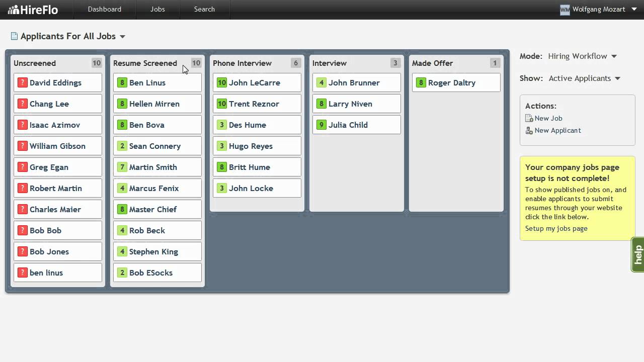Select Ben Linus in Resume Screened column
The image size is (644, 362).
(x=147, y=82)
